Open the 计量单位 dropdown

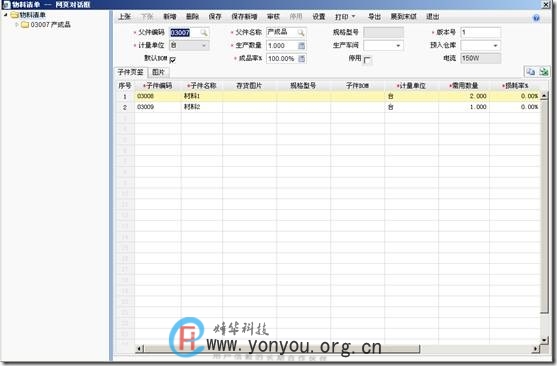pos(204,45)
